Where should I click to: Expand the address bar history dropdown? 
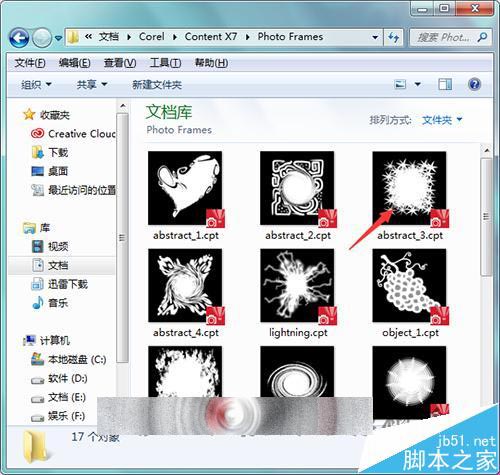point(375,37)
